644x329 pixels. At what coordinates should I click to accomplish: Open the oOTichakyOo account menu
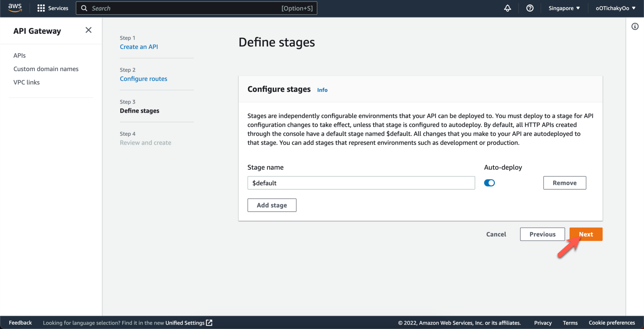(615, 8)
